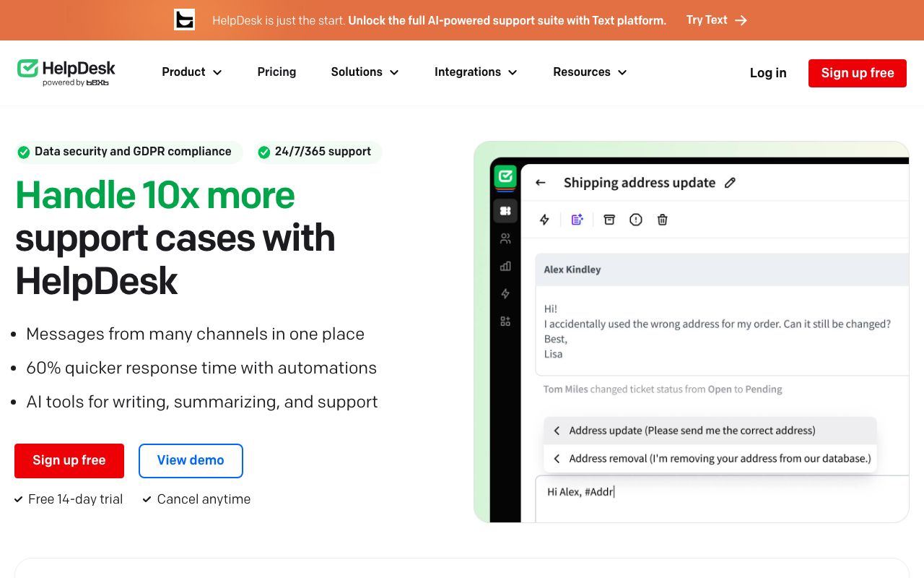
Task: Select the tickets icon in app sidebar
Action: point(505,211)
